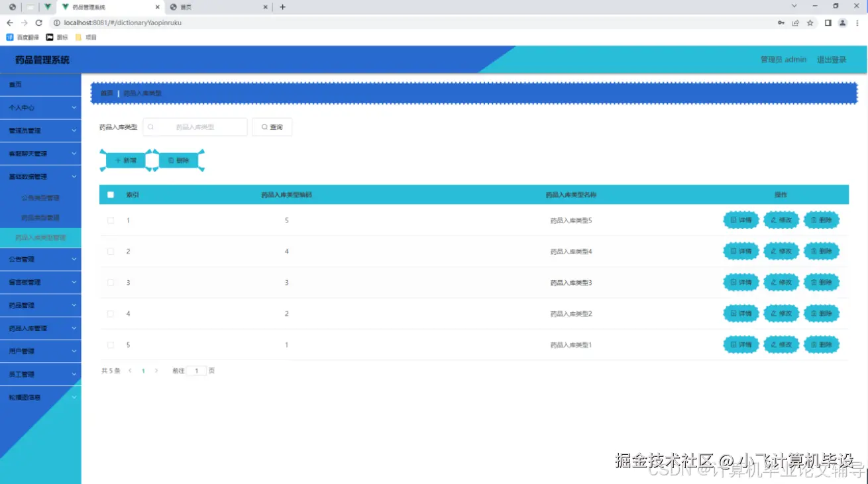This screenshot has height=484, width=868.
Task: Open 首页 in the left sidebar
Action: click(x=40, y=85)
